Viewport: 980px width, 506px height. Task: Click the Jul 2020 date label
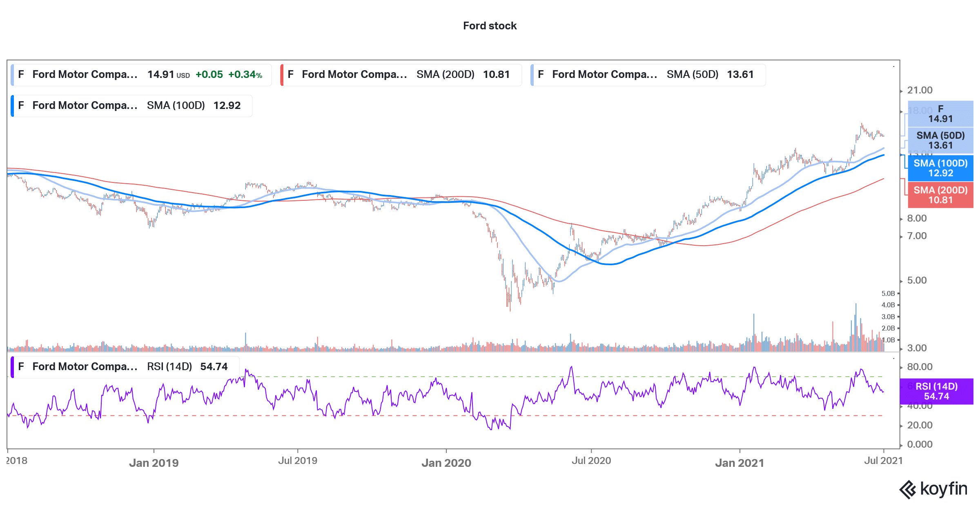click(x=591, y=461)
